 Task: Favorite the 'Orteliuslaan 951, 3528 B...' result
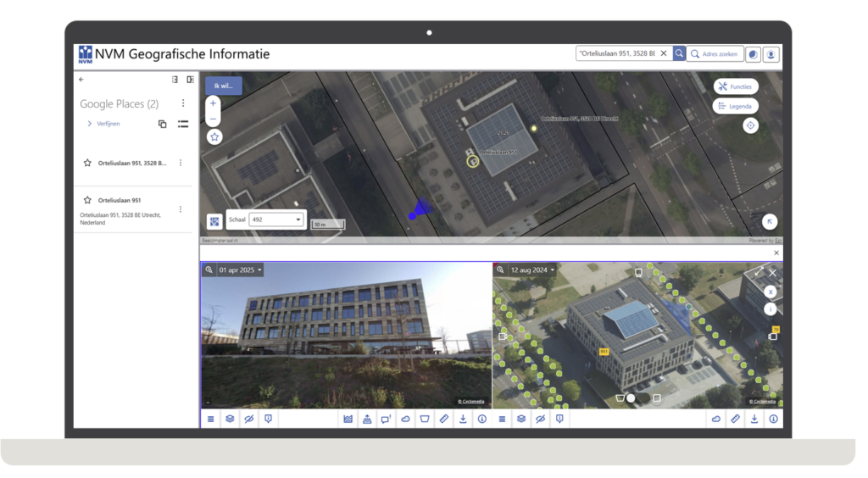point(87,164)
